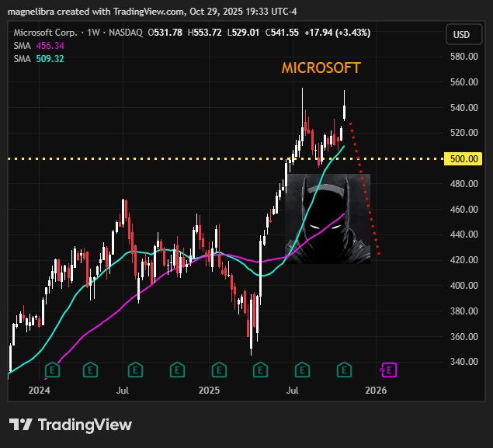Click the magenta SMA 456.34 value
Screen dimensions: 493x448
[x=50, y=46]
